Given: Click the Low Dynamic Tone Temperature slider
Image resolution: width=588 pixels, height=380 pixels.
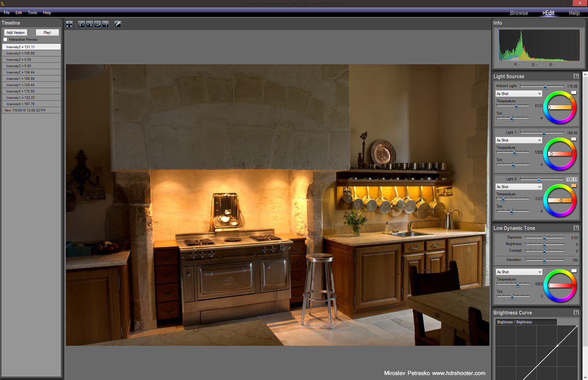Looking at the screenshot, I should point(513,284).
